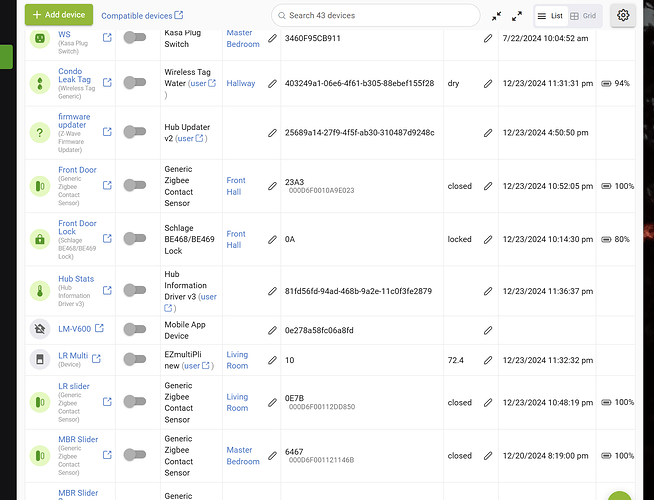Select the device ID 0e278a58fc06a8fd
654x500 pixels.
click(x=319, y=330)
